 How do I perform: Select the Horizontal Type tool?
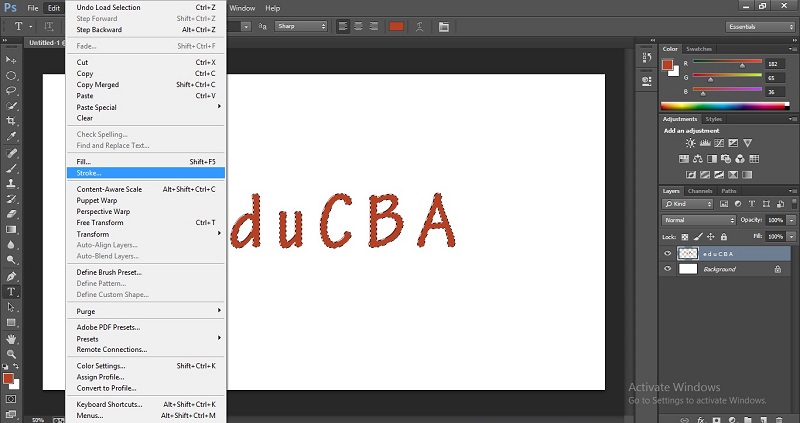[11, 292]
